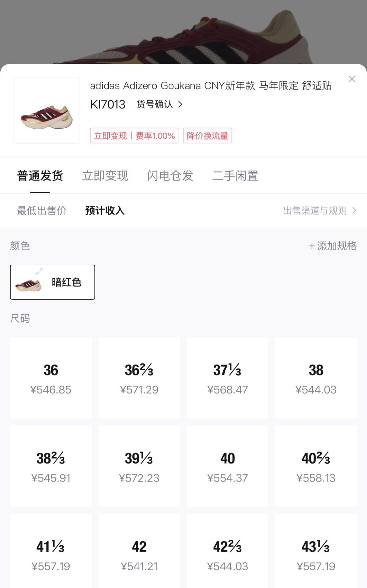Choose size 39⅓ at ¥572.23
The width and height of the screenshot is (367, 588).
139,466
